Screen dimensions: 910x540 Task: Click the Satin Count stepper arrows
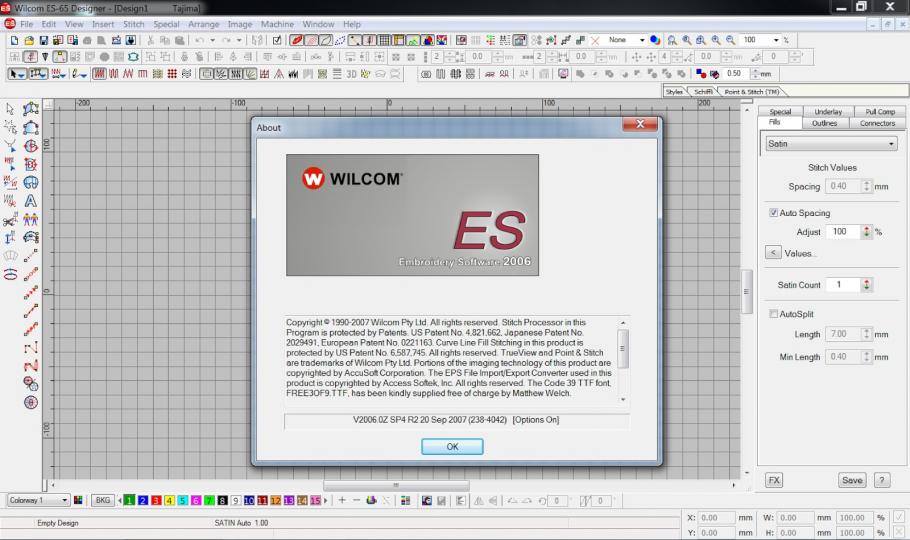tap(866, 285)
